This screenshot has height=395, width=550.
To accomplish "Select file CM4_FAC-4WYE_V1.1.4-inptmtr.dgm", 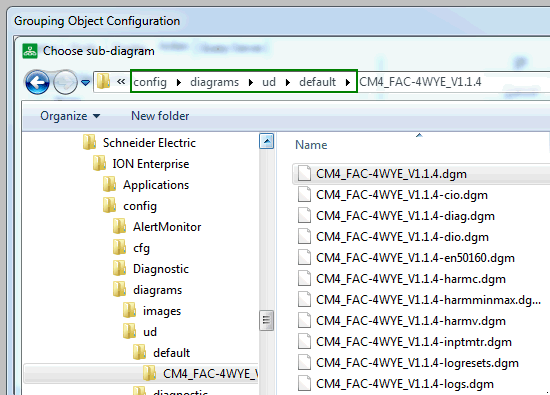I will 414,342.
